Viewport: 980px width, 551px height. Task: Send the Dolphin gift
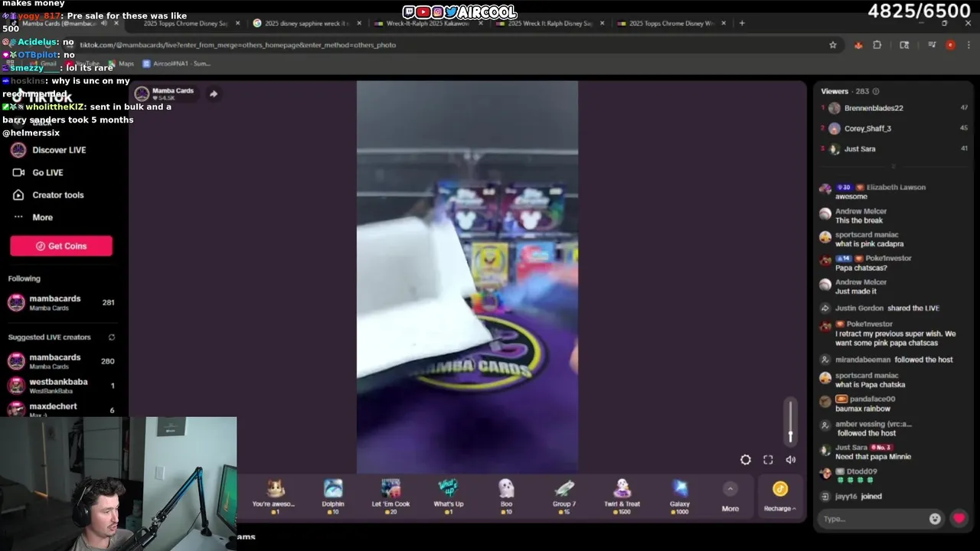coord(333,495)
